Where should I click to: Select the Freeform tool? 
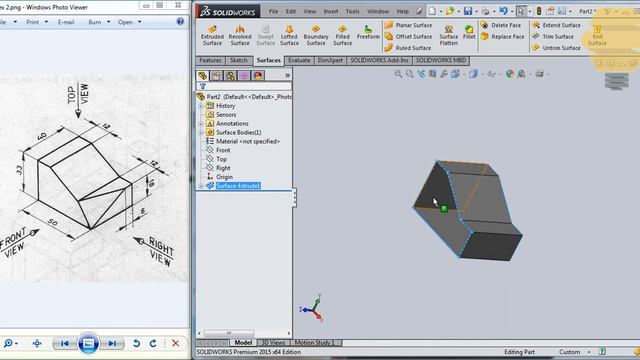(x=368, y=33)
